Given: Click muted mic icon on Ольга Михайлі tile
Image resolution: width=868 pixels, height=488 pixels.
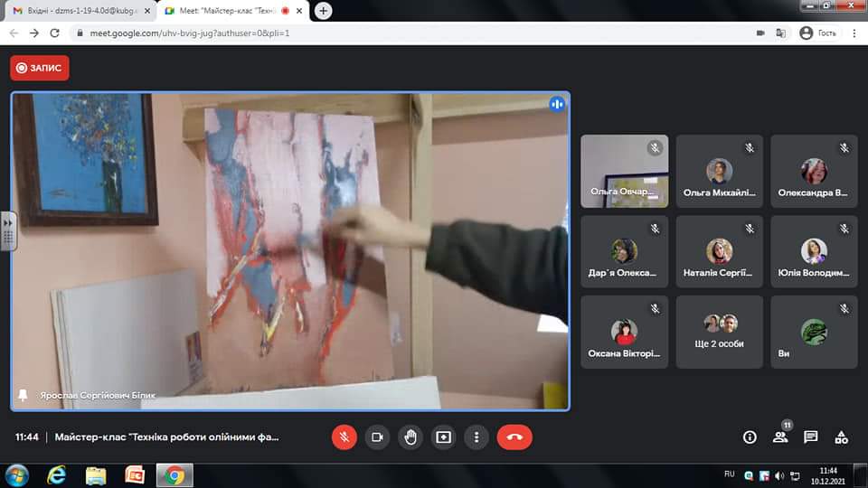Looking at the screenshot, I should pos(750,147).
